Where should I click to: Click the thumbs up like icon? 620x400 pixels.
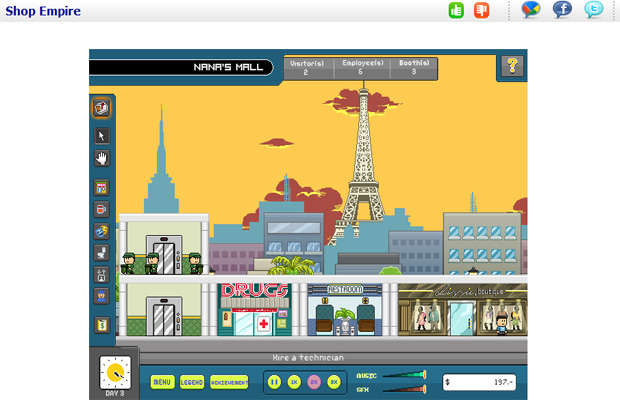click(x=456, y=10)
